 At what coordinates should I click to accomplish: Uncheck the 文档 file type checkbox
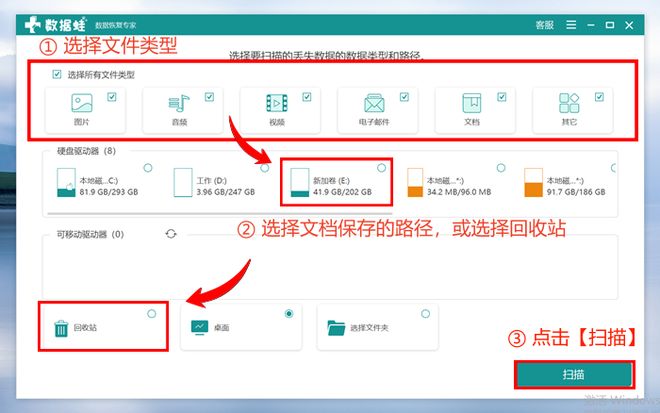[502, 97]
